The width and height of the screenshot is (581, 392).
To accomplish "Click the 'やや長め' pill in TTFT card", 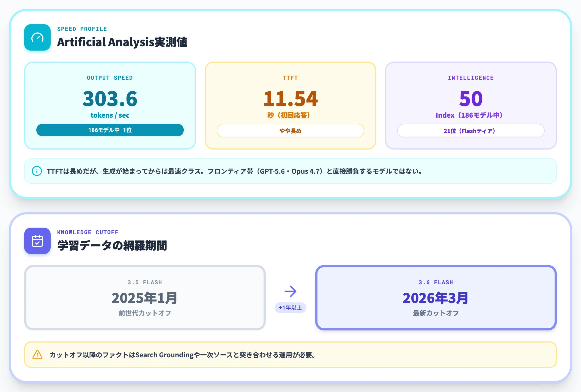I will click(x=290, y=131).
